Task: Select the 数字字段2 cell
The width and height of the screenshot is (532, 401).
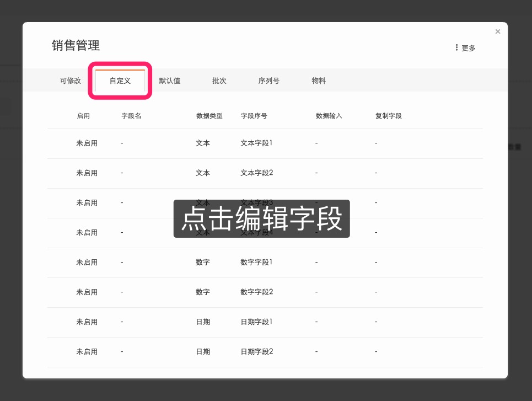Action: pos(256,292)
